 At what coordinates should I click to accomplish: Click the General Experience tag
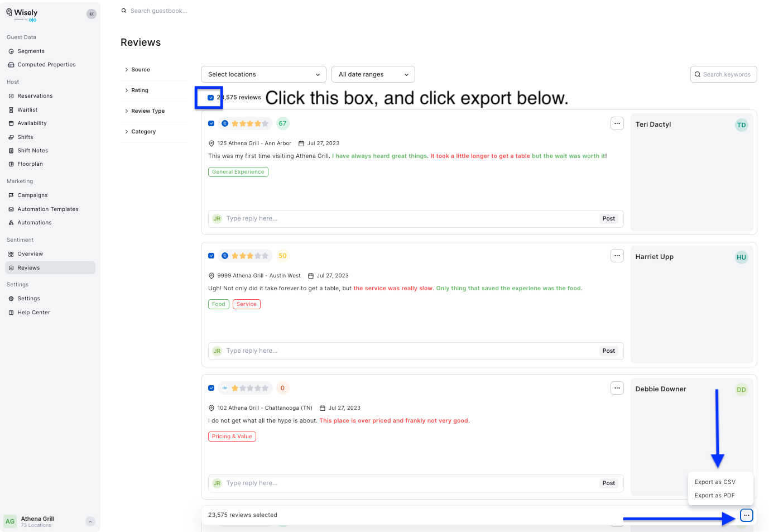coord(238,172)
